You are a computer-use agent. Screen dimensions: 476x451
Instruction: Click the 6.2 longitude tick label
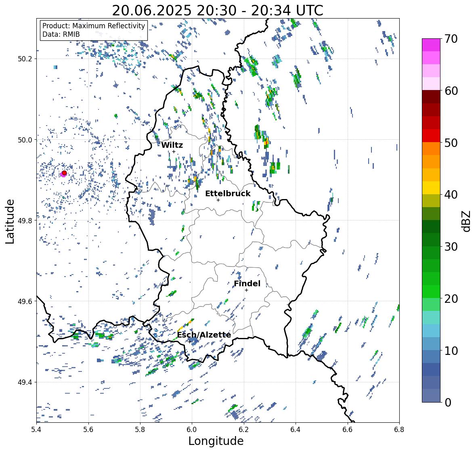click(x=244, y=430)
